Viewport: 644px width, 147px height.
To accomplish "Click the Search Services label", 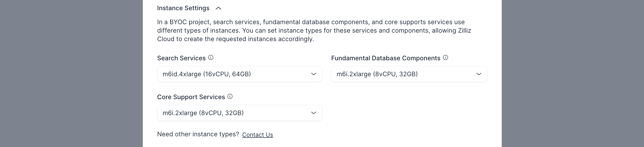I will coord(181,58).
